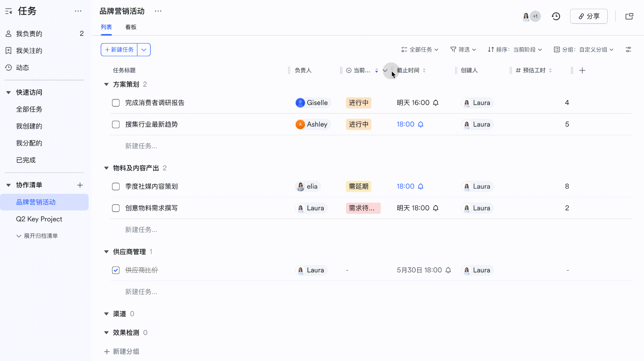Check the 季度社媒内容策划 task checkbox
The height and width of the screenshot is (361, 644).
coord(116,186)
